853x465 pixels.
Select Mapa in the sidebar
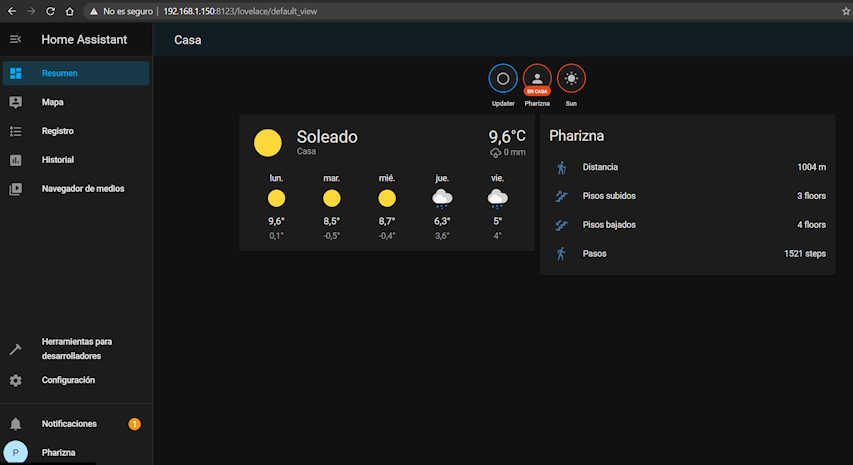click(x=76, y=102)
